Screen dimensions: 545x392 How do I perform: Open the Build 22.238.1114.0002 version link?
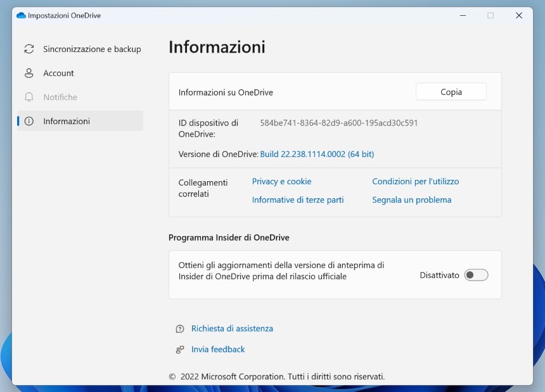tap(317, 154)
